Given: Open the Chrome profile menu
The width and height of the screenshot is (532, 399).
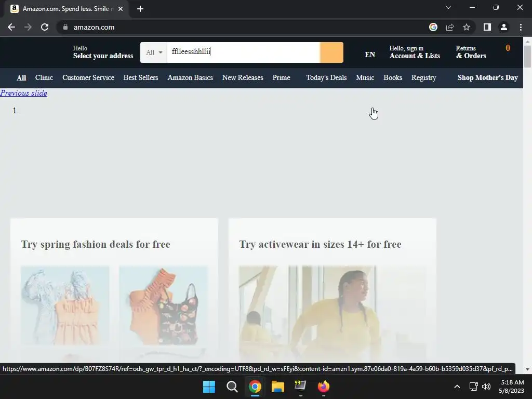Looking at the screenshot, I should (x=504, y=27).
